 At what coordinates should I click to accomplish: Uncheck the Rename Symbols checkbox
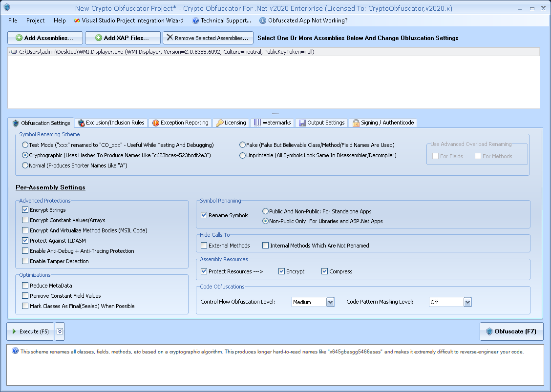[204, 215]
